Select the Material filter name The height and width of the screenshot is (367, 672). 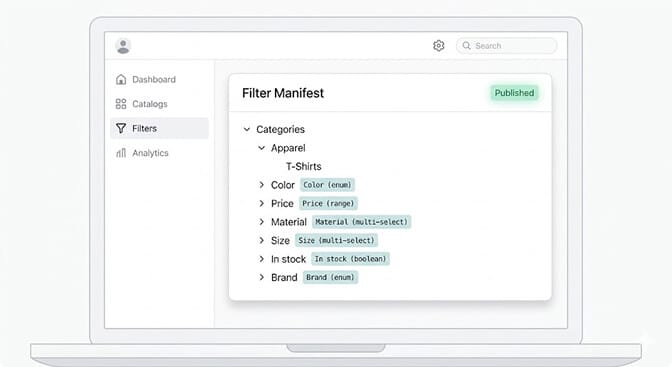click(289, 222)
